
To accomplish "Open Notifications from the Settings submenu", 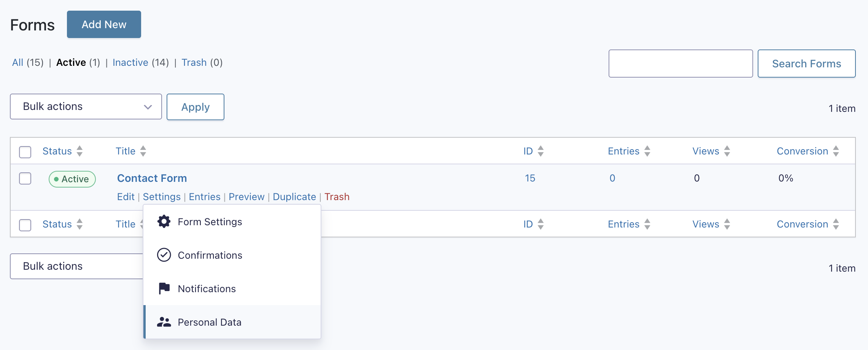I will click(207, 289).
